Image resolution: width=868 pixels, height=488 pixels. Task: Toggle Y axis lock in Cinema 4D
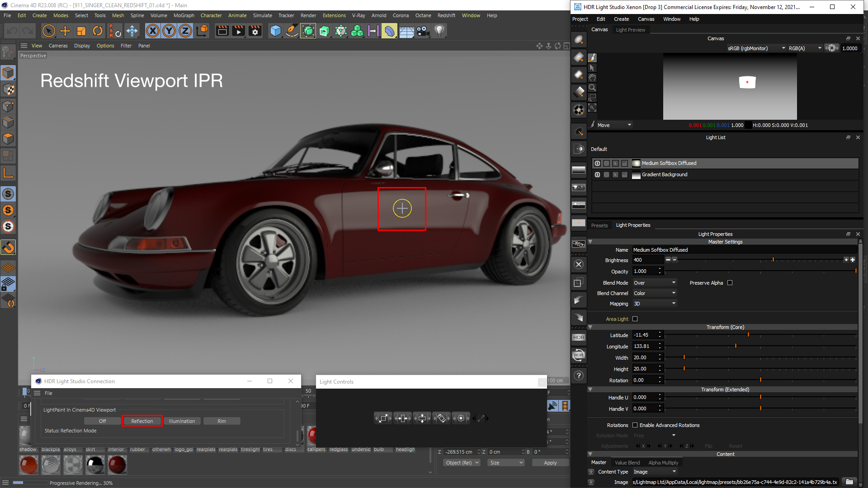coord(169,31)
